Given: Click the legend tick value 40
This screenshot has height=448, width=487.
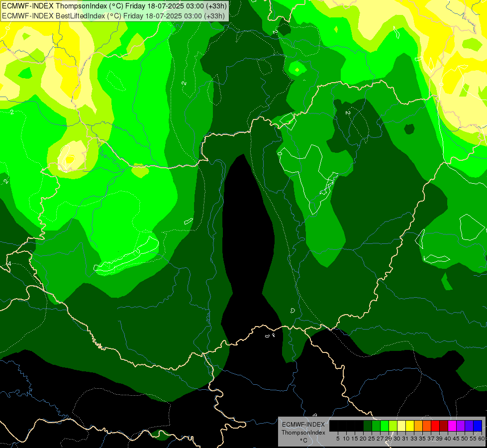Looking at the screenshot, I should 448,439.
